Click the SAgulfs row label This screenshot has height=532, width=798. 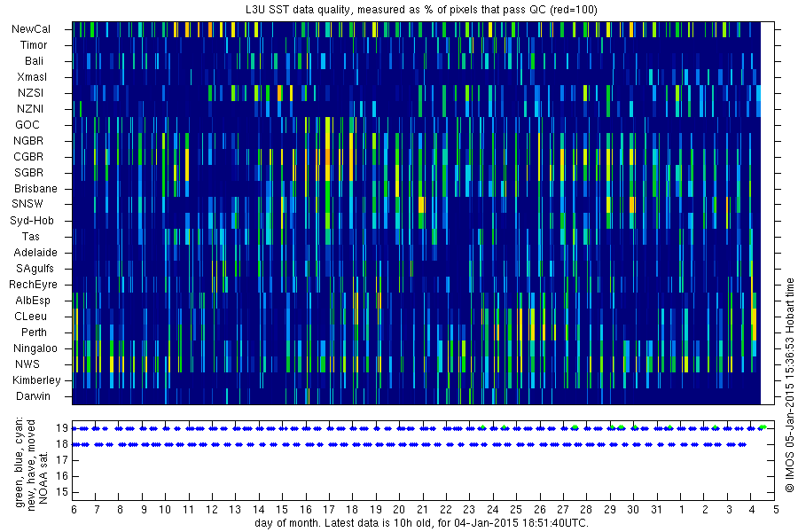(x=35, y=269)
